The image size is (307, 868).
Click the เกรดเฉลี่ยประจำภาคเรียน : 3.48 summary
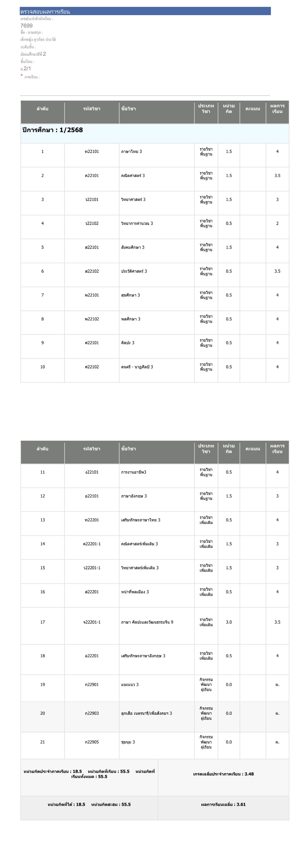[x=223, y=774]
